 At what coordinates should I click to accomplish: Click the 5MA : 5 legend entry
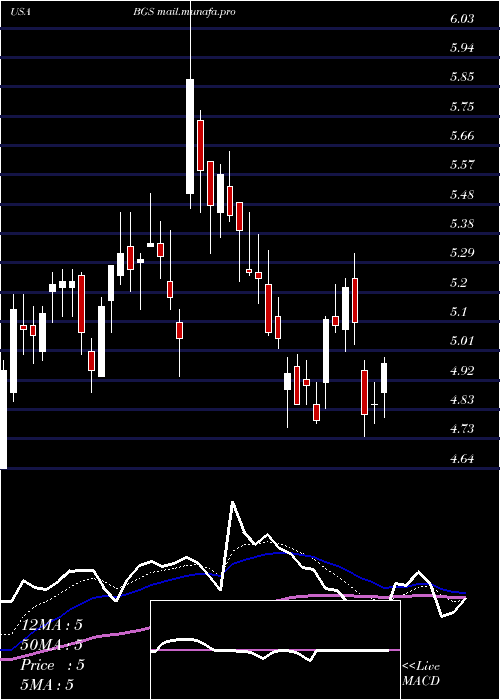[x=47, y=684]
